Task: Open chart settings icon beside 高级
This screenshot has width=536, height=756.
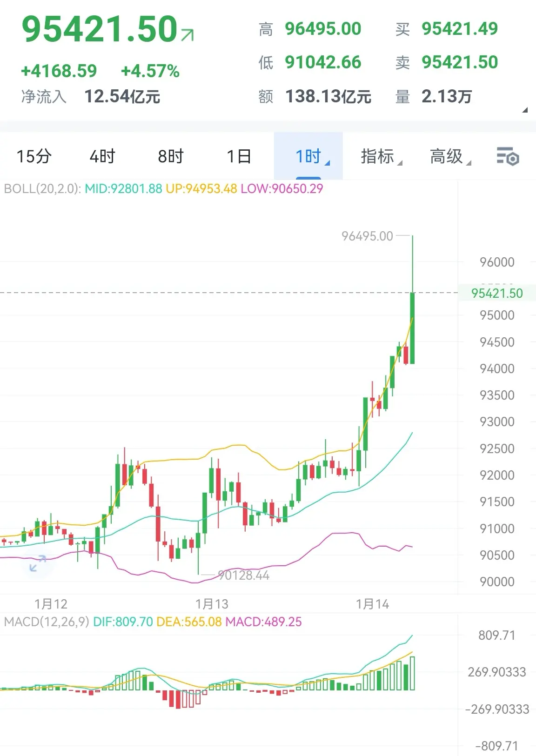Action: (508, 156)
